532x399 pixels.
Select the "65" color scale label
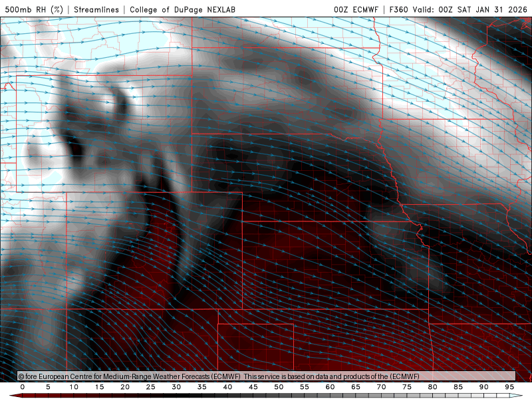point(356,387)
